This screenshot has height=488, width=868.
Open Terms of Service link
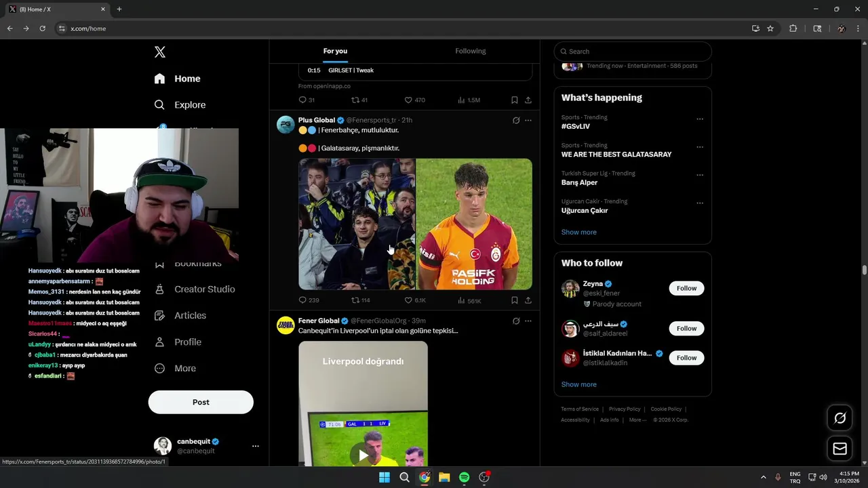580,409
